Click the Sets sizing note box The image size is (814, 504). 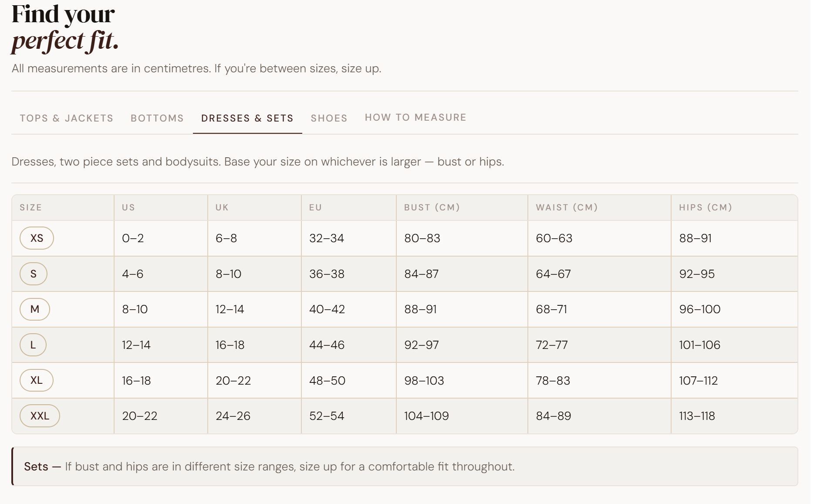[x=405, y=467]
